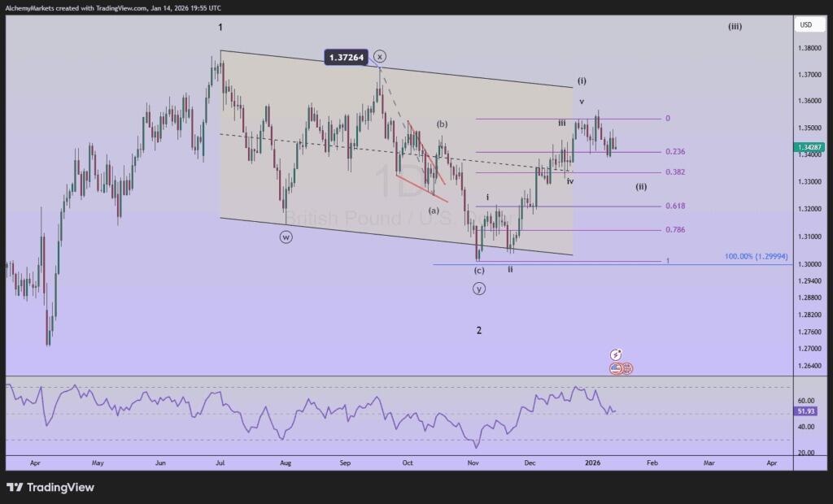Click the 100.00% (1.29994) retracement label

pyautogui.click(x=755, y=256)
